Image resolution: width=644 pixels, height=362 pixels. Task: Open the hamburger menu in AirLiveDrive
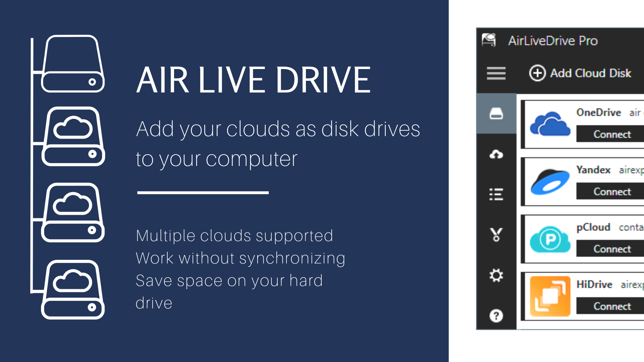494,73
